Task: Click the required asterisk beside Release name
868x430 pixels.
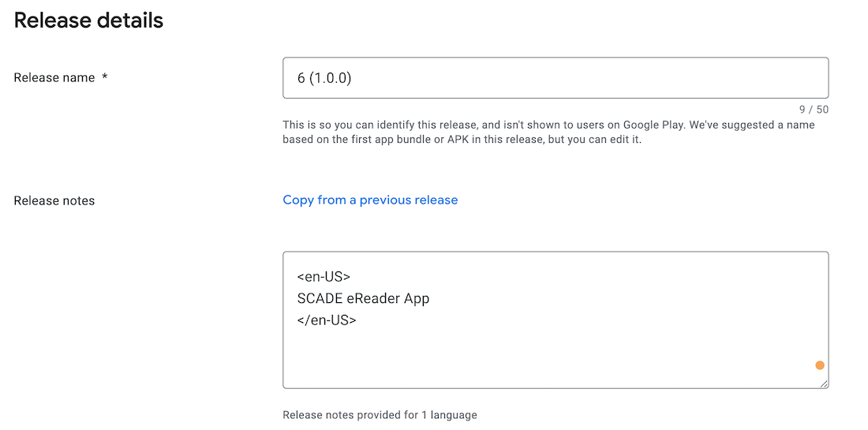Action: pos(105,78)
